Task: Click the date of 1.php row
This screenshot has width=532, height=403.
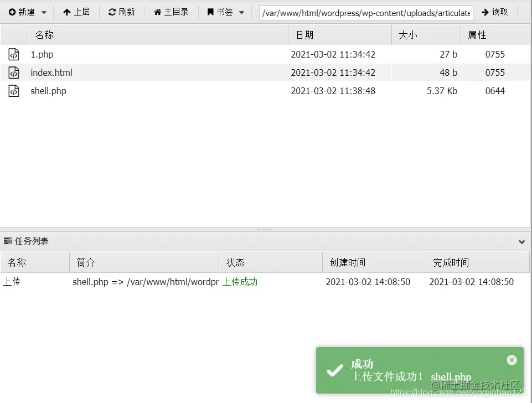Action: (x=333, y=54)
